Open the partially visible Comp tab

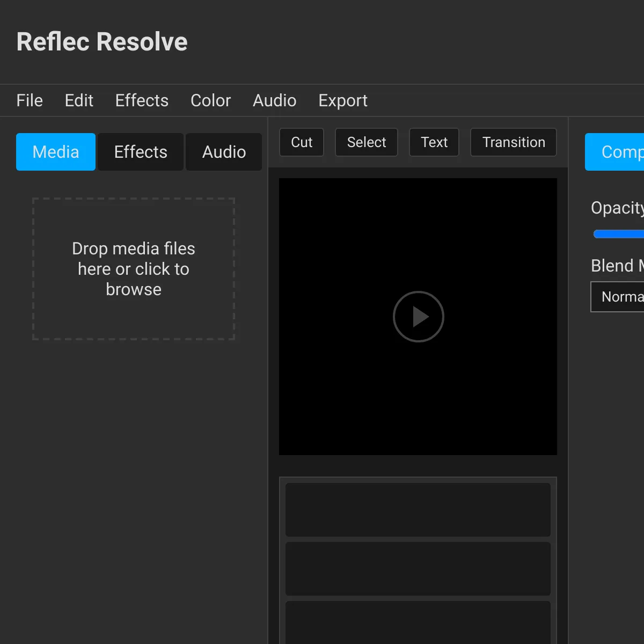614,152
